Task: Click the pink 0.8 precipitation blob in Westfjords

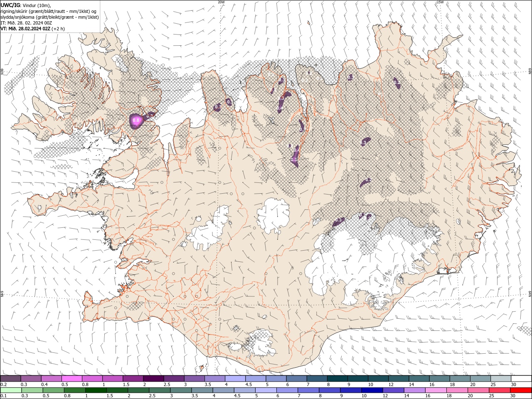Action: [136, 121]
